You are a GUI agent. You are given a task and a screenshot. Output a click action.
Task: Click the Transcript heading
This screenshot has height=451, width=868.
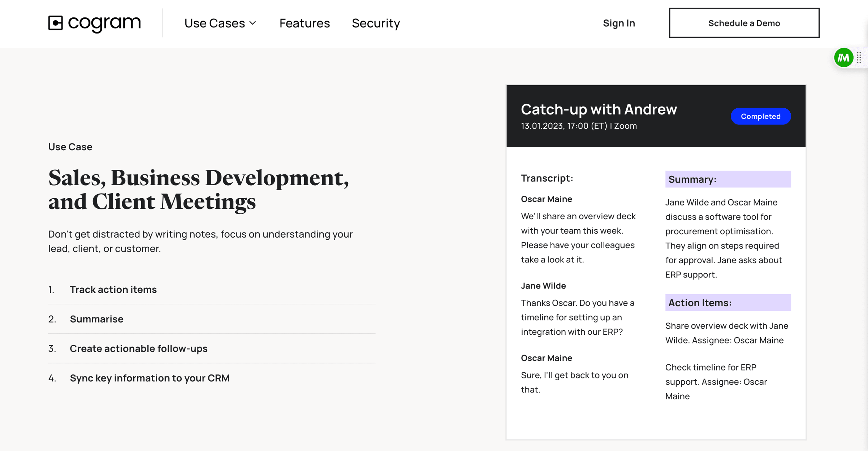[x=547, y=178]
